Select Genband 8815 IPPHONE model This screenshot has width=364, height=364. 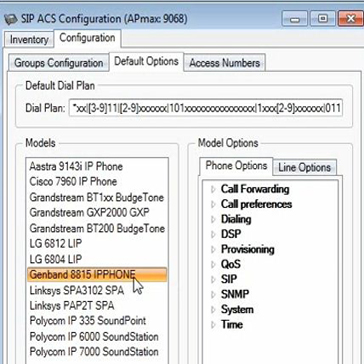coord(97,274)
